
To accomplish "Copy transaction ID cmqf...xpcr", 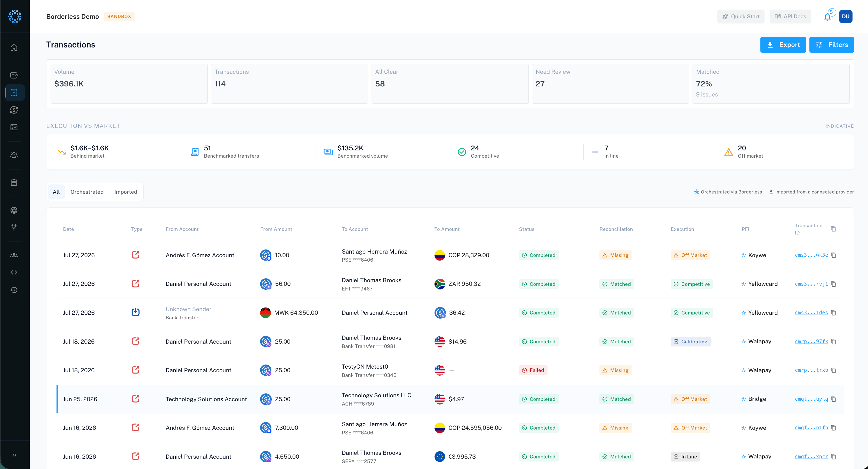I will pyautogui.click(x=833, y=457).
